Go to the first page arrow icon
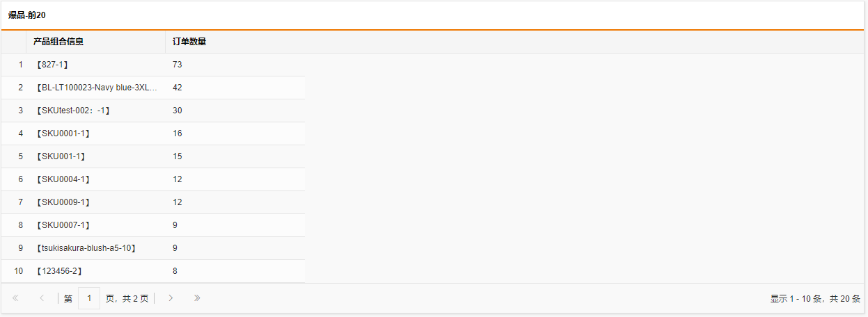 point(15,298)
